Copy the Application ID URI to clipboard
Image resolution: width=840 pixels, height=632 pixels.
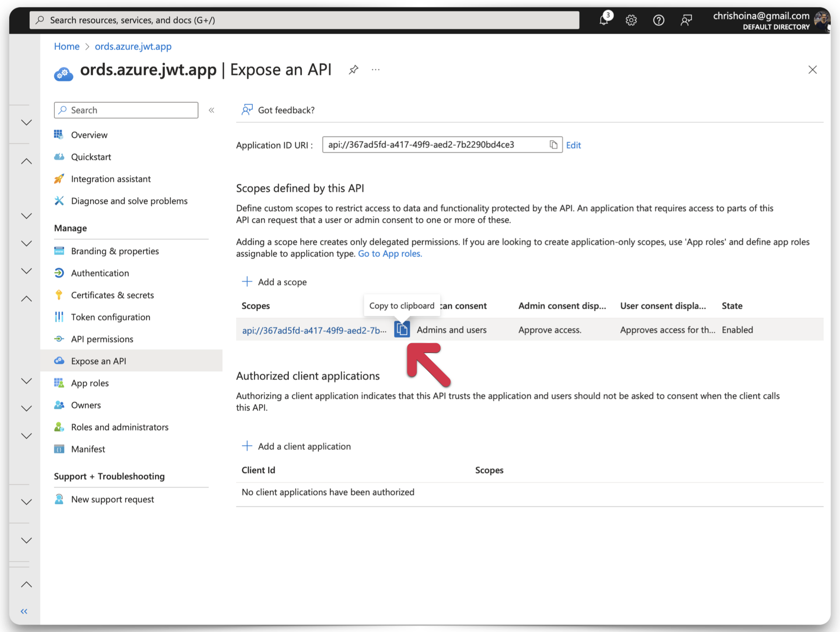(554, 144)
